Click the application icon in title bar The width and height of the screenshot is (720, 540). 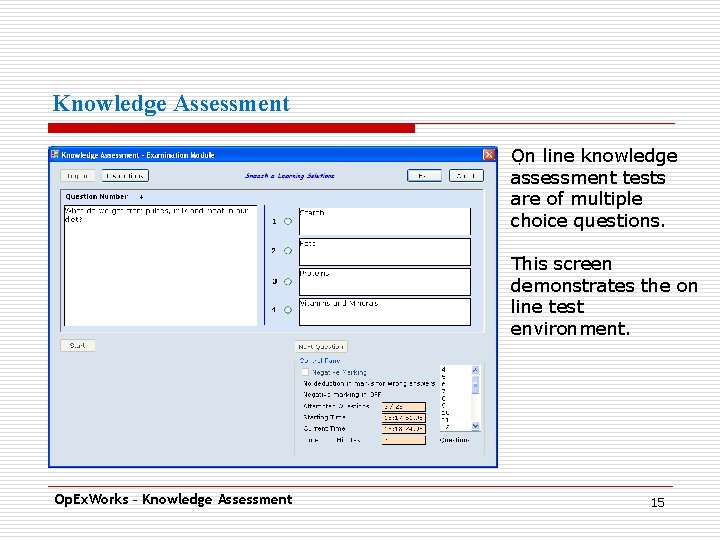55,154
